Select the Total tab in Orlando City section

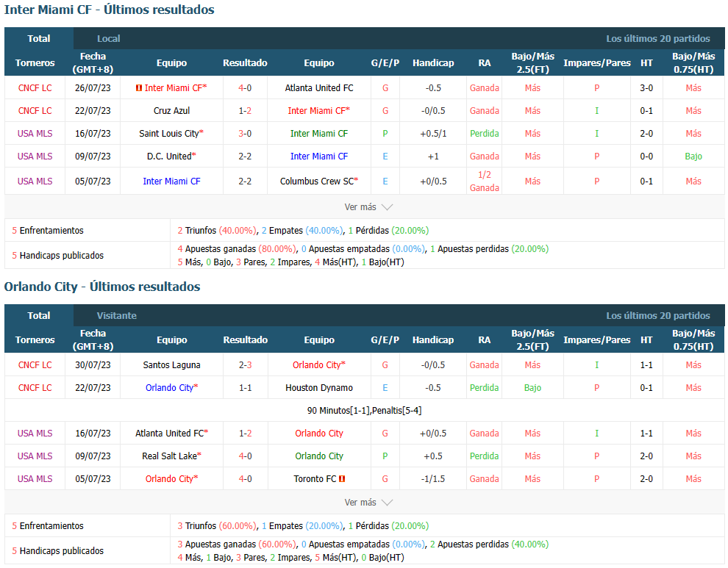point(39,315)
